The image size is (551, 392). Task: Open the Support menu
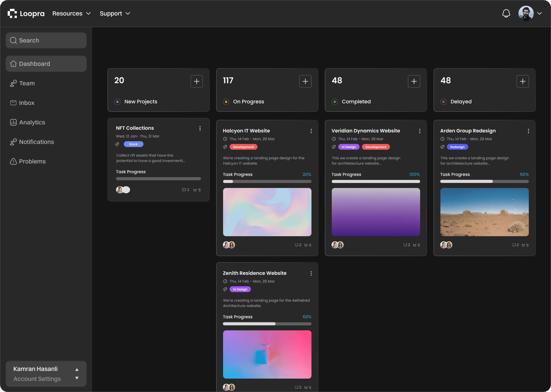115,13
